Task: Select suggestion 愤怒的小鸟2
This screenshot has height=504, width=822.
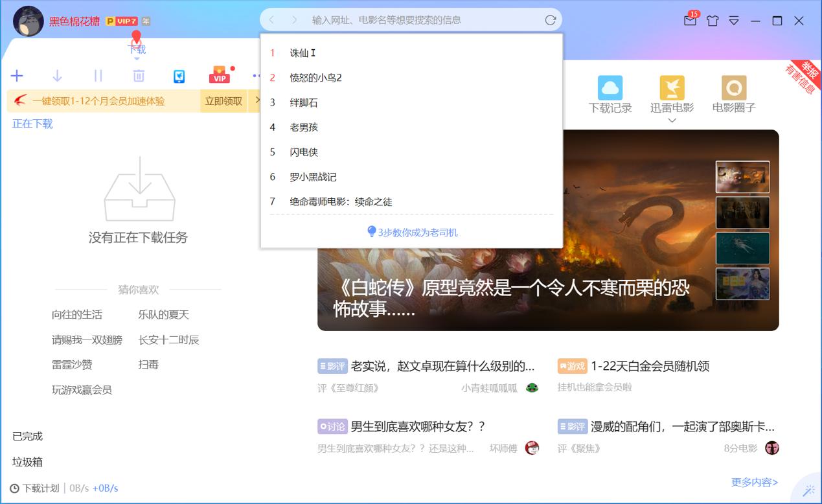Action: pos(411,78)
